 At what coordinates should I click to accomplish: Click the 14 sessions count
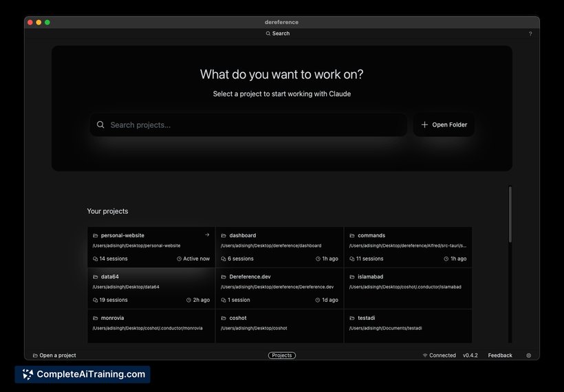(x=113, y=259)
